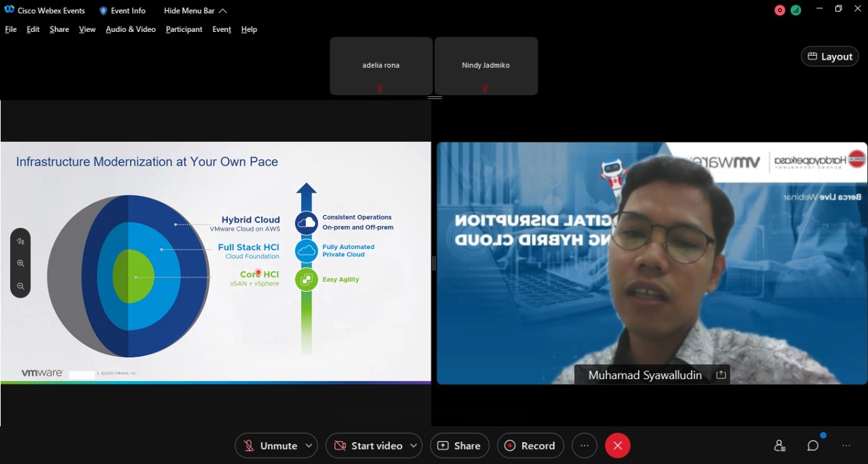
Task: Open the Share menu
Action: point(59,29)
